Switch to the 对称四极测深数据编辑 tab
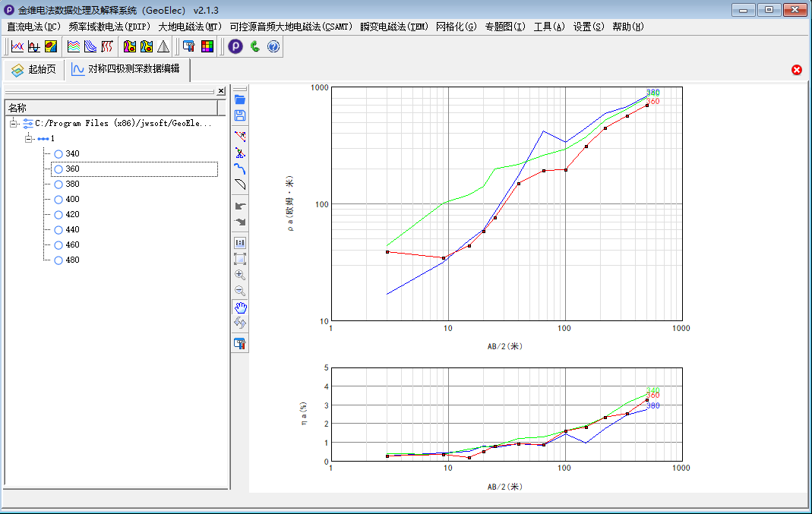The height and width of the screenshot is (514, 812). (128, 69)
